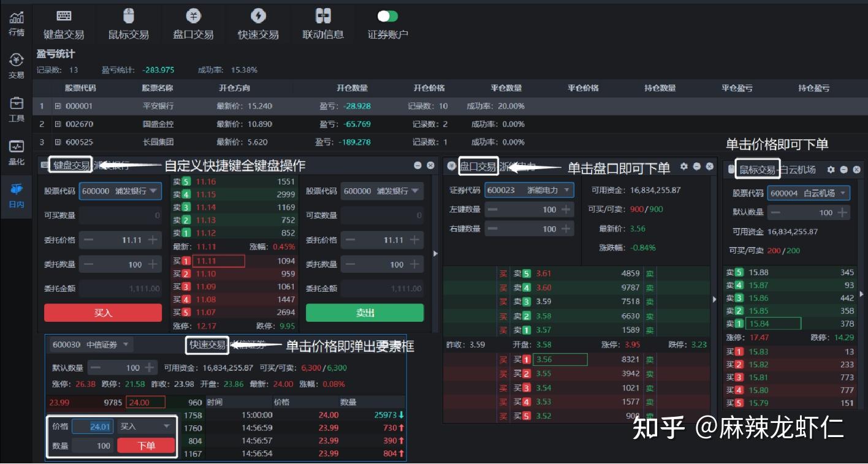Open 快速交易 quick trading tool
The height and width of the screenshot is (464, 868).
point(258,25)
